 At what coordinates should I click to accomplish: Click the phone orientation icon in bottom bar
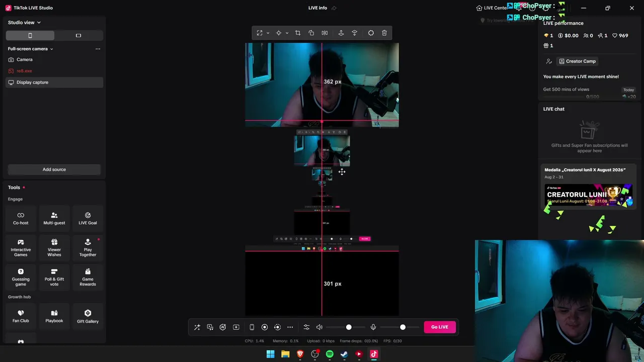tap(252, 327)
